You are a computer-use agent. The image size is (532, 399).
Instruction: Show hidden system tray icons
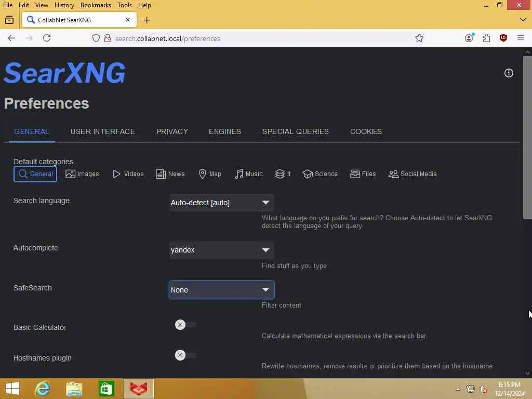(x=458, y=389)
